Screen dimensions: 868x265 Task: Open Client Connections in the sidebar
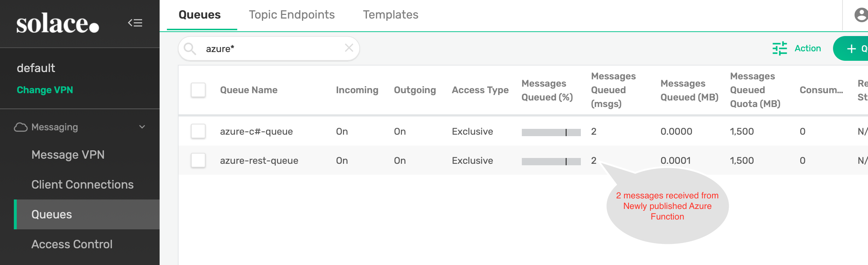coord(82,185)
